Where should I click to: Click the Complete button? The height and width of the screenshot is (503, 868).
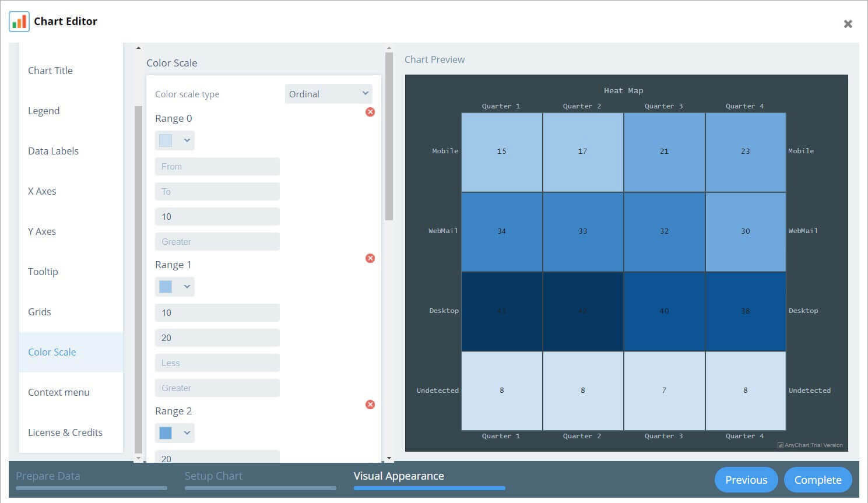click(x=817, y=480)
